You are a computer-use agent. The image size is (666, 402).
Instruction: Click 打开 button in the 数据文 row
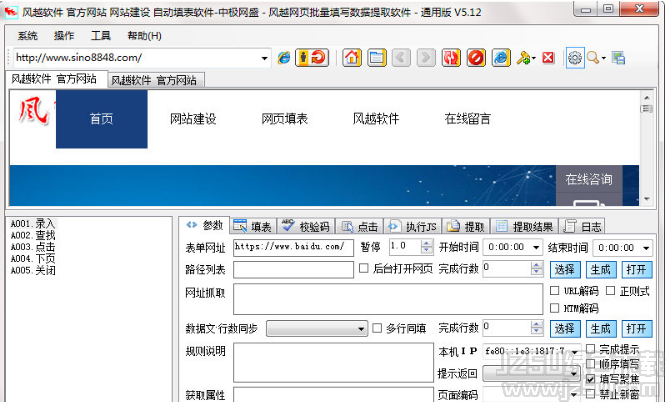(x=636, y=328)
